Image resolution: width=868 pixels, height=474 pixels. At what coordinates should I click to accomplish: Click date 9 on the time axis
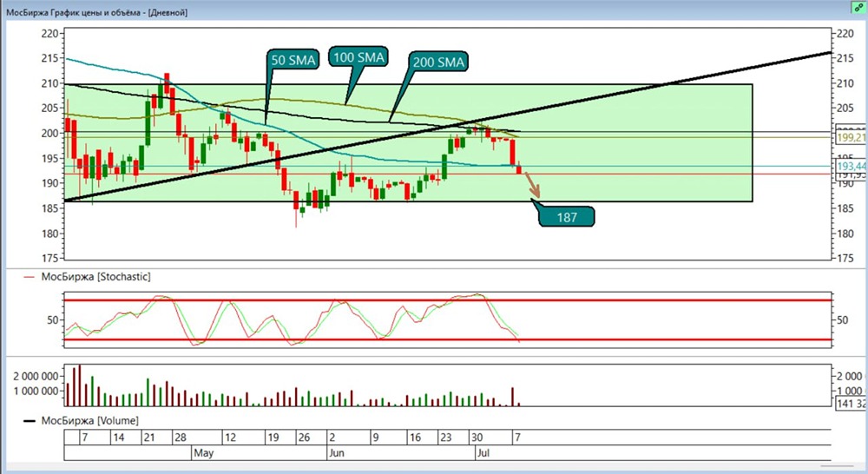[x=376, y=438]
